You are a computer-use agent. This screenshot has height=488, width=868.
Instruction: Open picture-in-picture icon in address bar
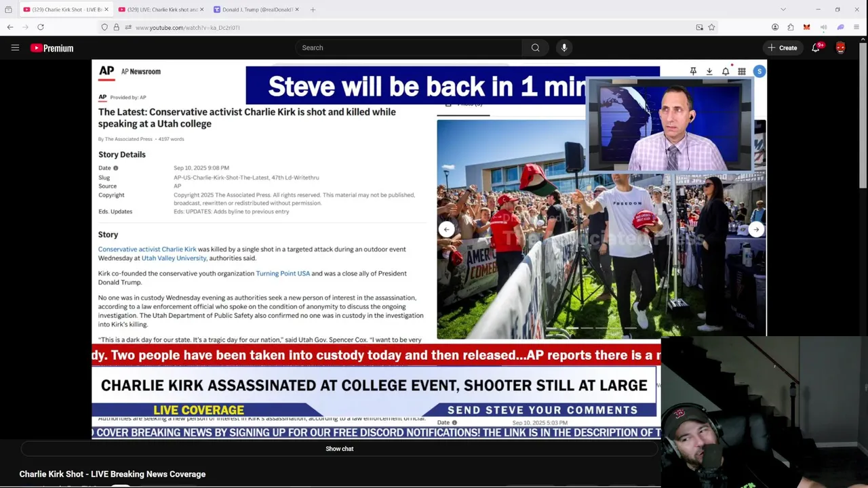click(699, 27)
